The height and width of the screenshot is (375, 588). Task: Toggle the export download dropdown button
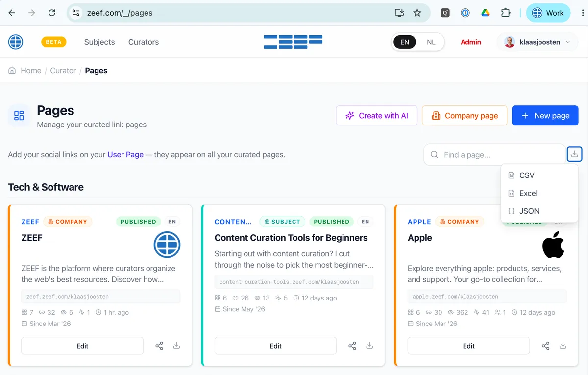coord(575,154)
